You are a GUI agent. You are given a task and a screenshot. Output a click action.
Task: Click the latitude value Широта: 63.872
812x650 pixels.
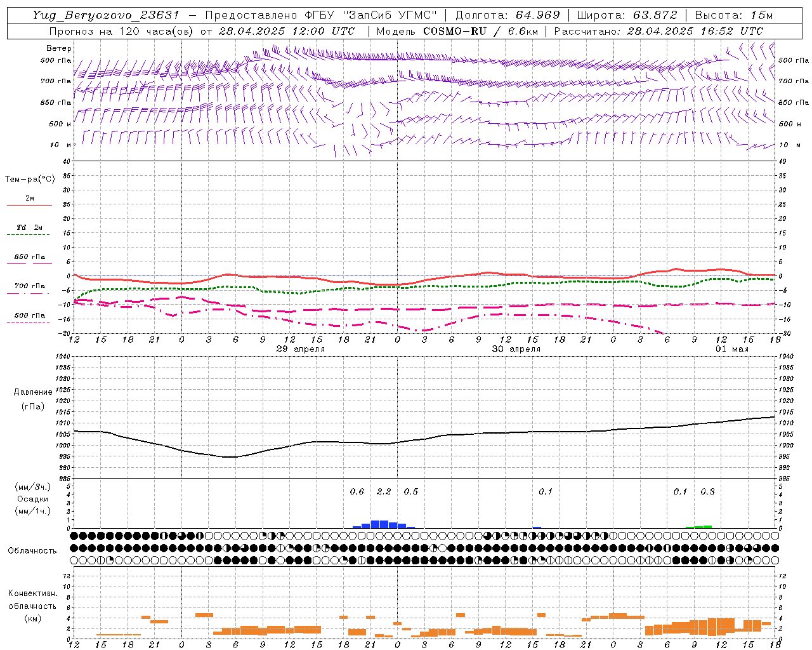pos(627,15)
